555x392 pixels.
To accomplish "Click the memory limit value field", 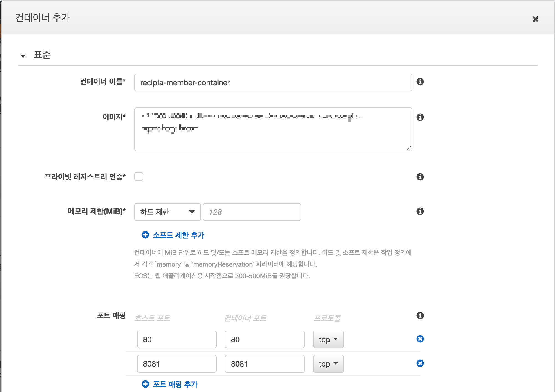I will 252,212.
